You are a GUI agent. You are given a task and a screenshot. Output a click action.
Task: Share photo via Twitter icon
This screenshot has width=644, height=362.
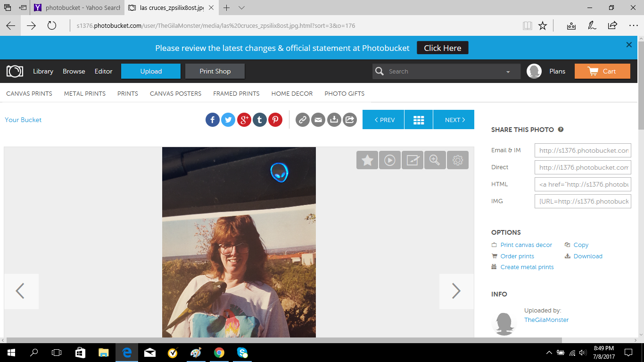228,120
